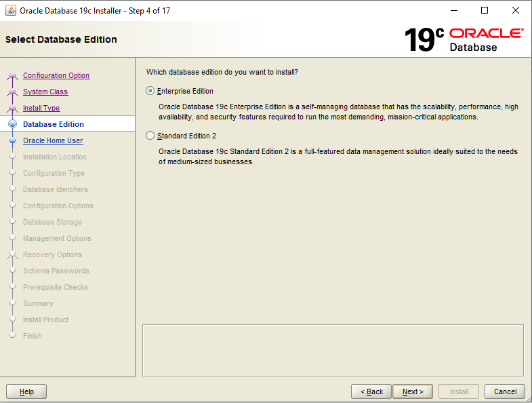Image resolution: width=532 pixels, height=403 pixels.
Task: Minimize the installer window
Action: point(453,11)
